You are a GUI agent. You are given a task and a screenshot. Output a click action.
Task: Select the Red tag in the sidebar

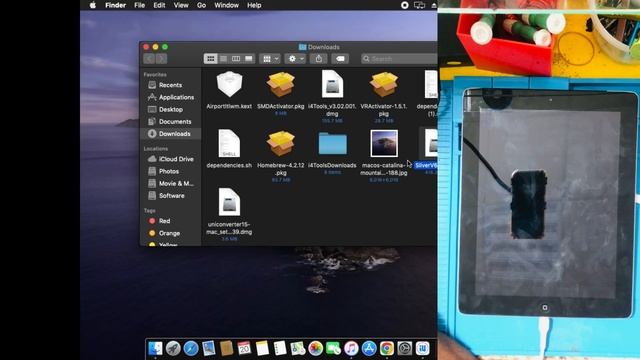pos(170,221)
